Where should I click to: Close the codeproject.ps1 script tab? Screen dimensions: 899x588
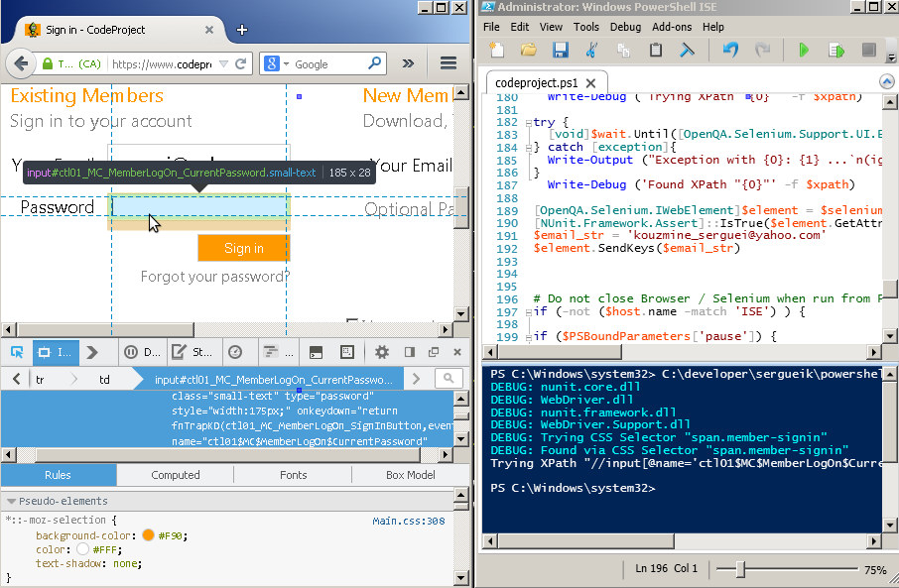coord(591,83)
